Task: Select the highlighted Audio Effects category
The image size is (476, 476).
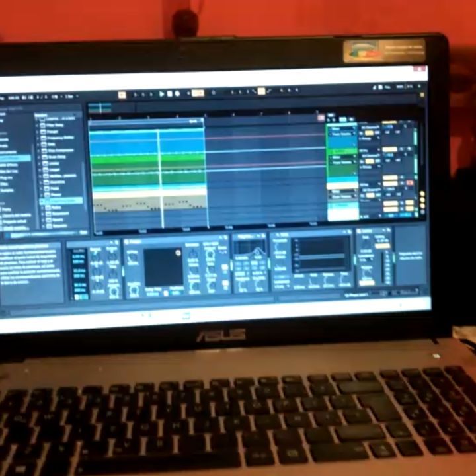Action: pyautogui.click(x=15, y=159)
